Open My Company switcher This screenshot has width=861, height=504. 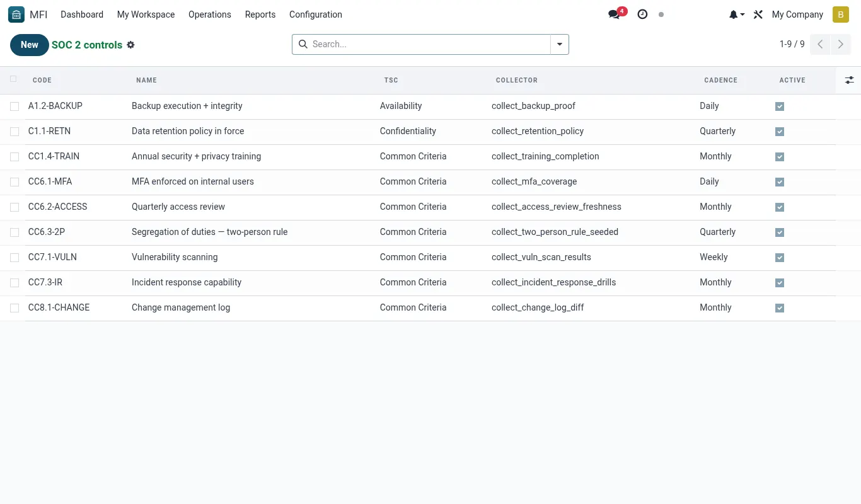[797, 14]
